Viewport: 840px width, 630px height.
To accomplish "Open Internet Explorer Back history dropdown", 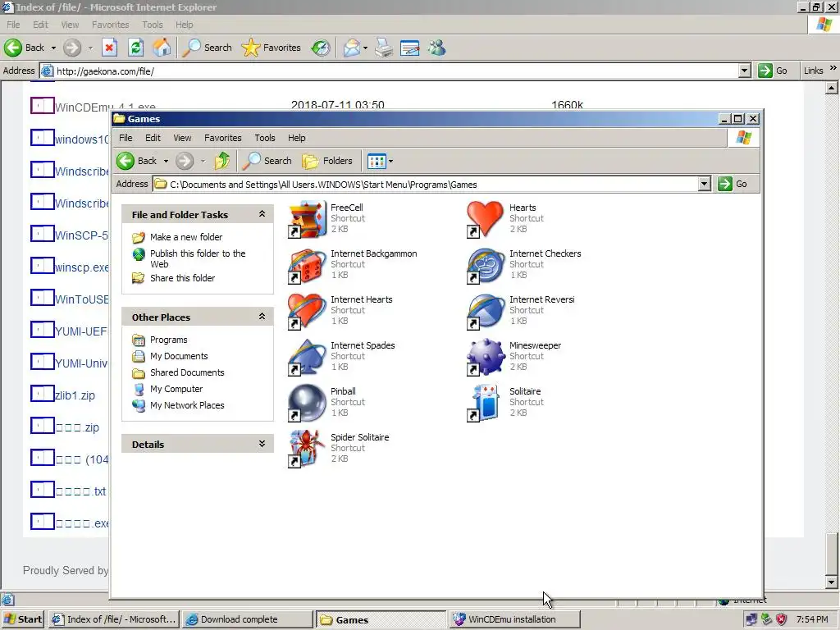I will point(53,48).
